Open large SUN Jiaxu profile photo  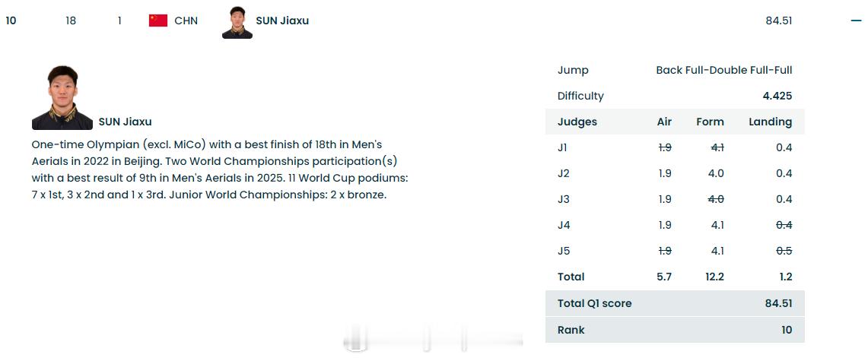coord(62,97)
